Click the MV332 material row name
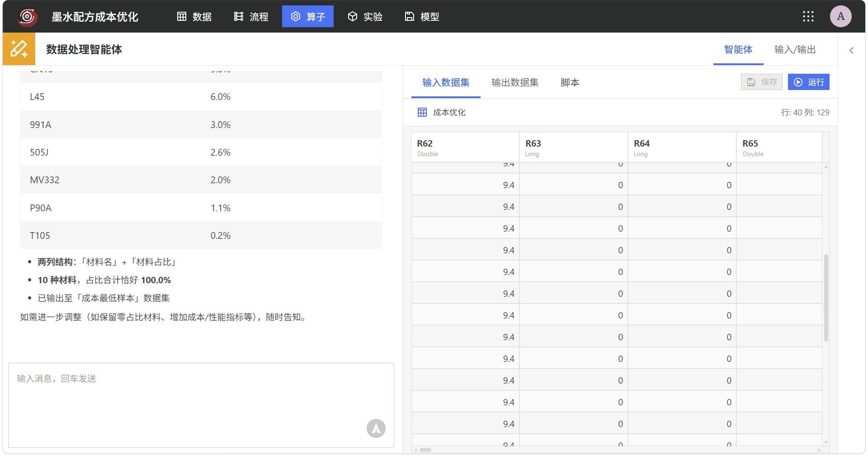The height and width of the screenshot is (456, 868). pos(45,180)
